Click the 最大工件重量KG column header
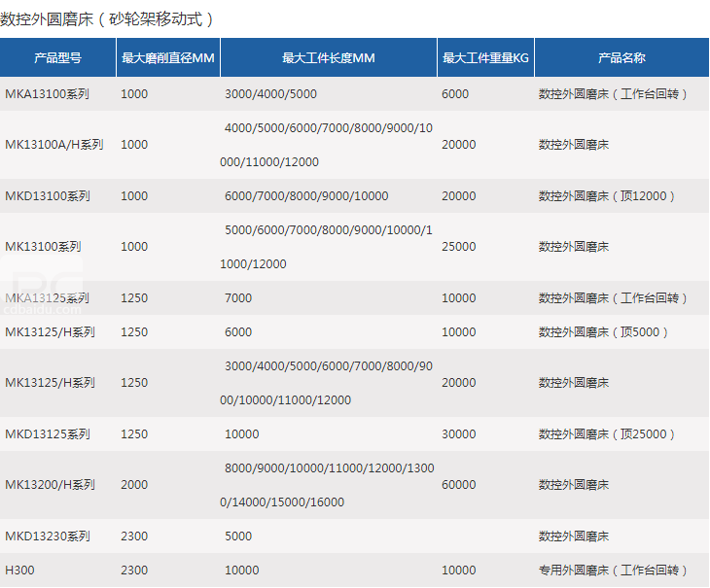 tap(485, 58)
